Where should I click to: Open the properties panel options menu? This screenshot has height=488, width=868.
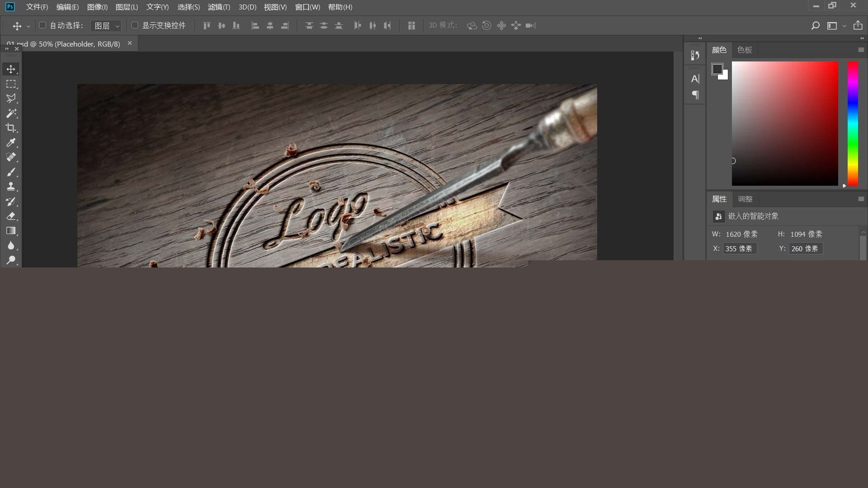coord(861,199)
